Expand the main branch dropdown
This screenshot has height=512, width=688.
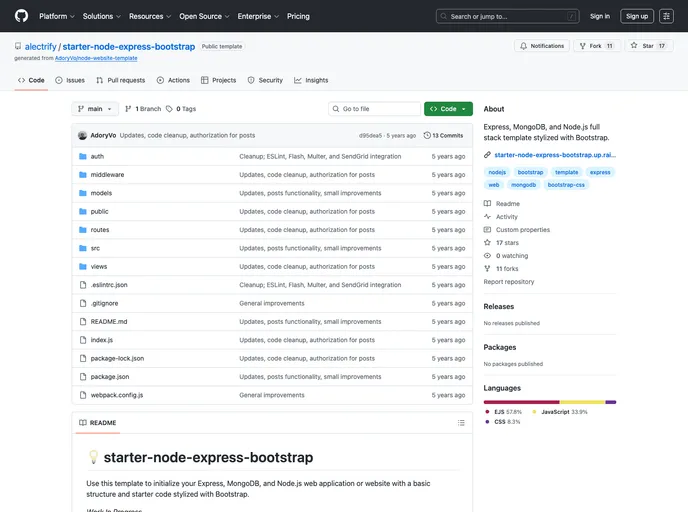(x=95, y=109)
